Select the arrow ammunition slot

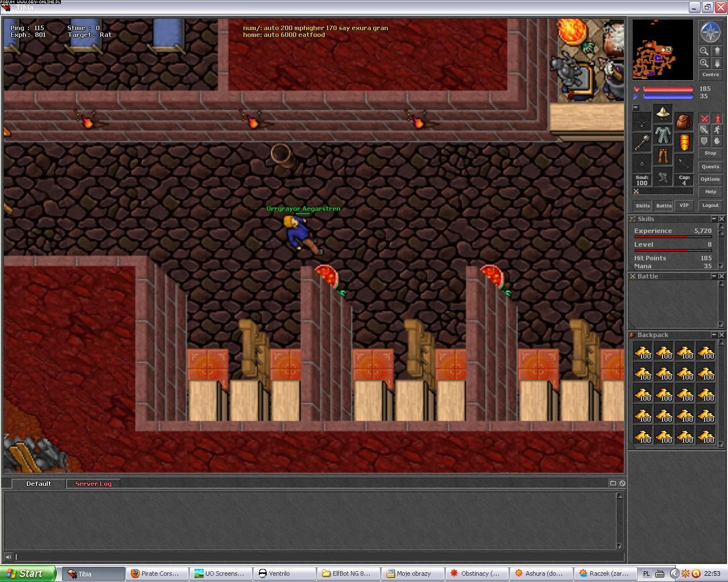click(x=684, y=163)
